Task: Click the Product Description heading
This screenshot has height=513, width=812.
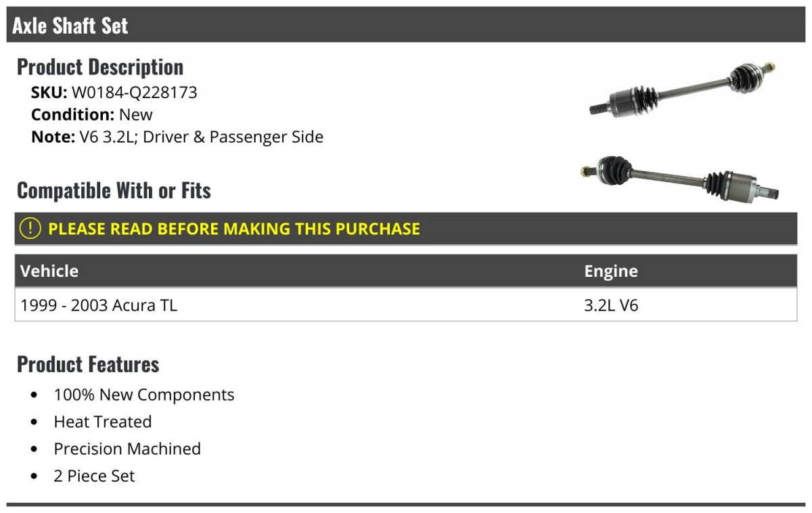Action: point(100,66)
